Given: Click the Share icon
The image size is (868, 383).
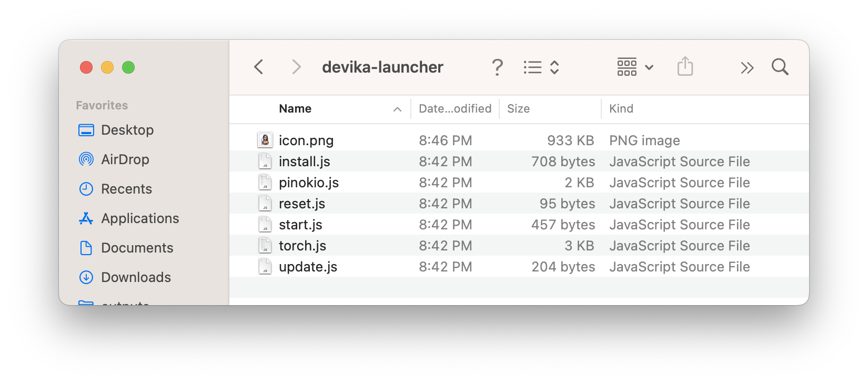Looking at the screenshot, I should click(x=685, y=67).
